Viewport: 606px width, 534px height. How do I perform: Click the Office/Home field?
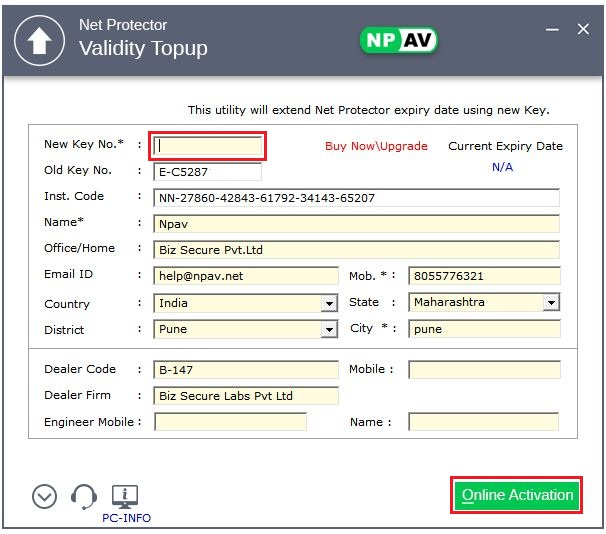pyautogui.click(x=357, y=249)
